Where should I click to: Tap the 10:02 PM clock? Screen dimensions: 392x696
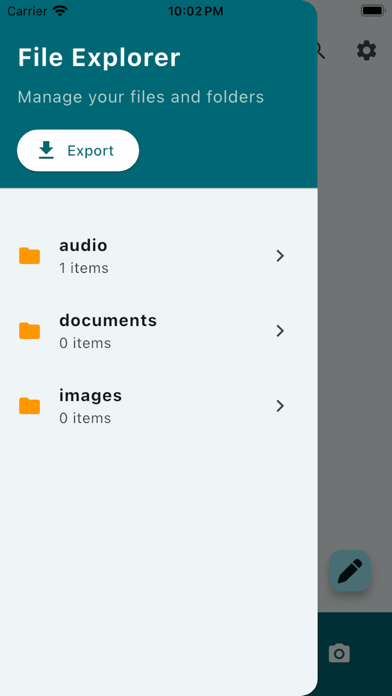195,11
